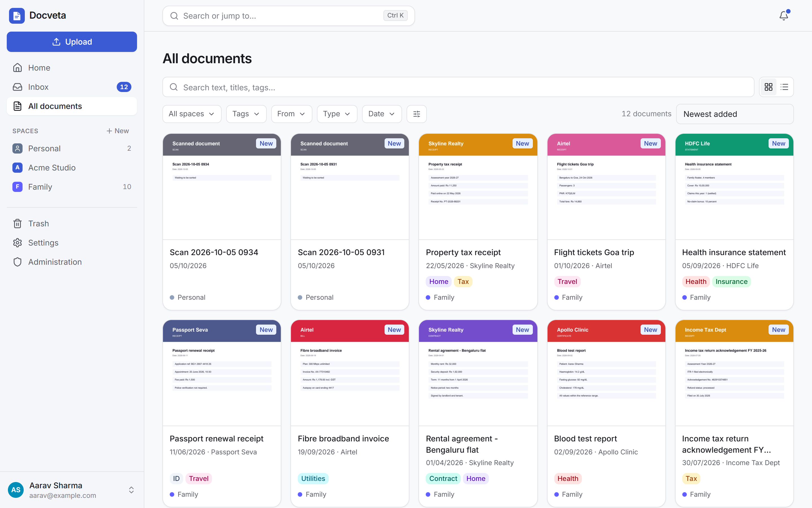This screenshot has width=812, height=508.
Task: Focus the Search text, titles, tags field
Action: pyautogui.click(x=458, y=87)
